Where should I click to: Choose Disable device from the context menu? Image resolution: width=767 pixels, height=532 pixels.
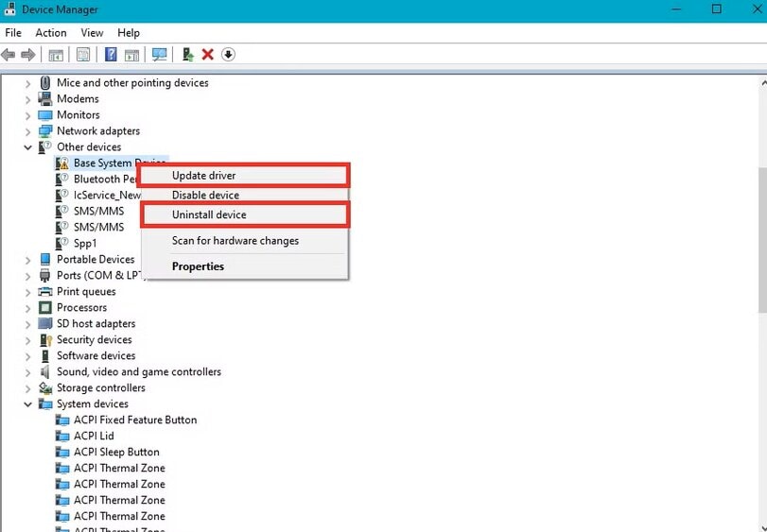244,195
